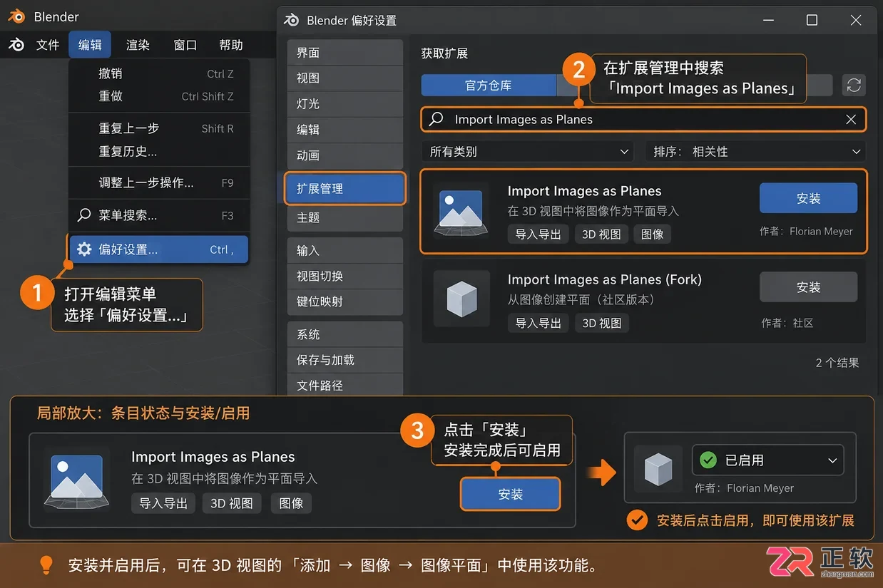883x588 pixels.
Task: Maximize the Blender 偏好设置 window
Action: pos(812,20)
